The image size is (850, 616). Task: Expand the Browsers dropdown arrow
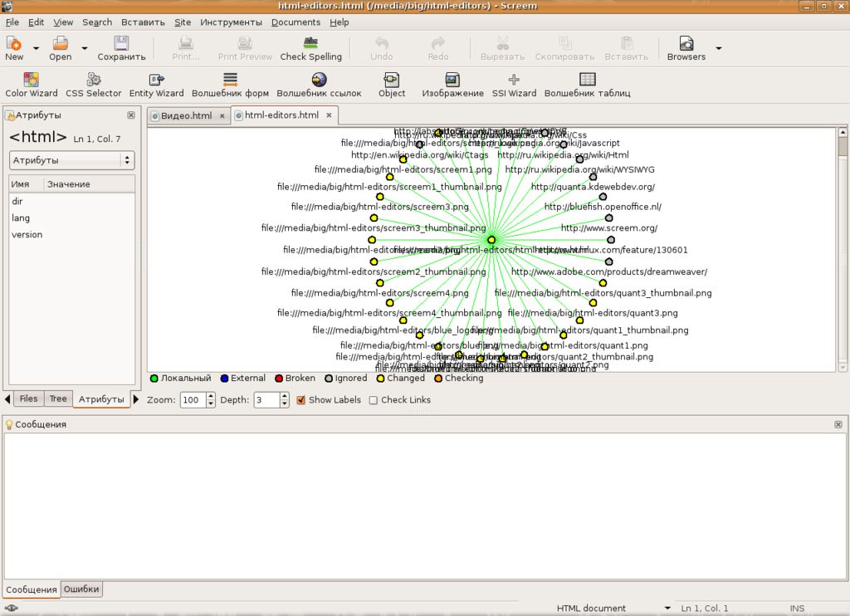[x=719, y=48]
